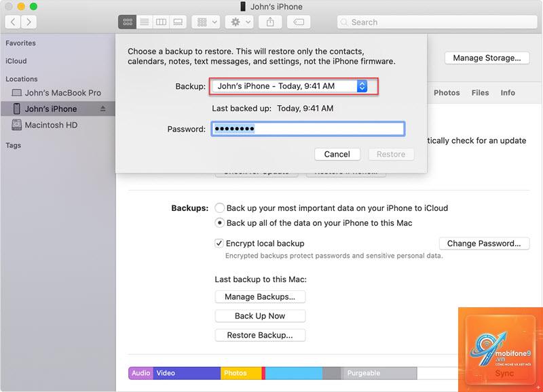The height and width of the screenshot is (392, 543).
Task: Click the Macintosh HD disk icon
Action: coord(16,125)
